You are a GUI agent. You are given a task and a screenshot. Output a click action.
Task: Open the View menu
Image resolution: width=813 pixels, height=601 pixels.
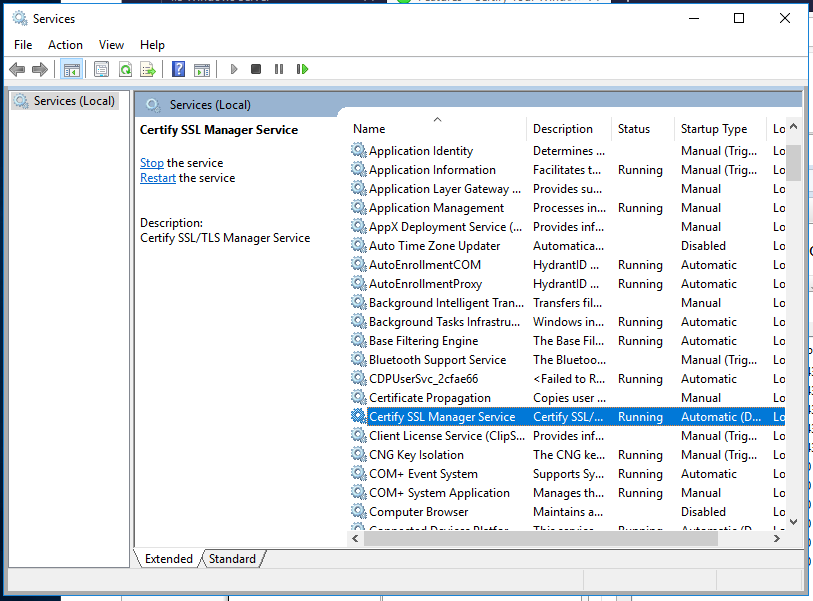[x=111, y=45]
